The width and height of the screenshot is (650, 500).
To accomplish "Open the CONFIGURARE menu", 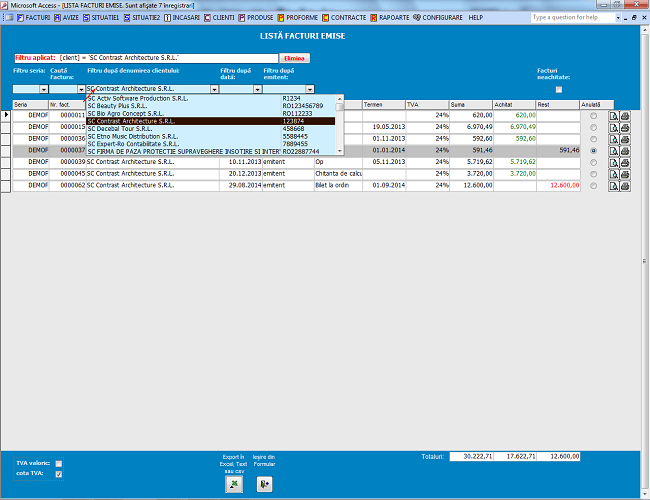I will pyautogui.click(x=438, y=17).
